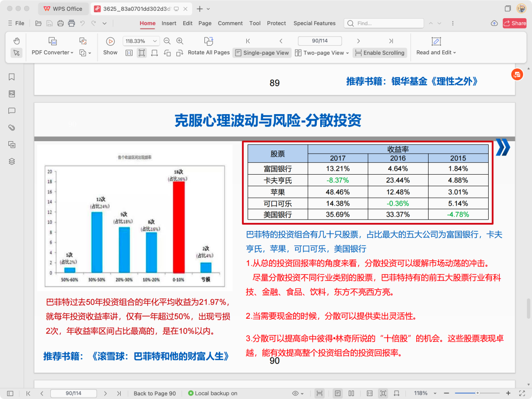Open the PDF Converter dropdown

pyautogui.click(x=52, y=53)
